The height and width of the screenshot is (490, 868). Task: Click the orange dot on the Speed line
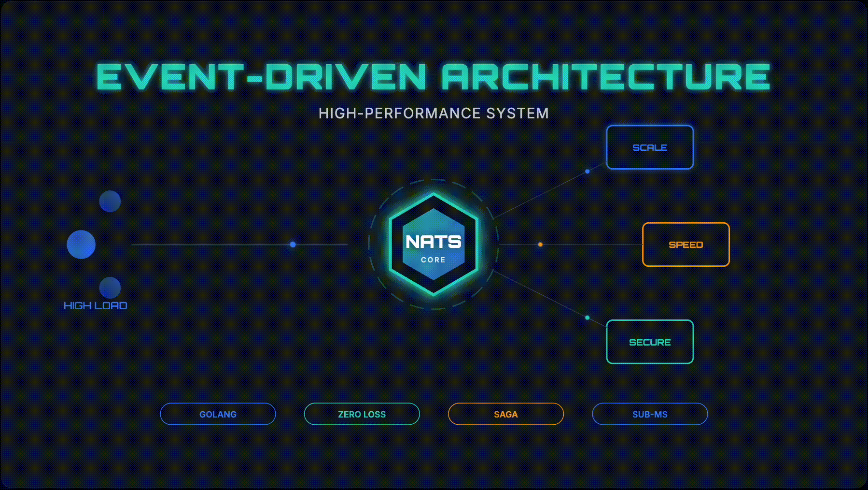(x=540, y=245)
